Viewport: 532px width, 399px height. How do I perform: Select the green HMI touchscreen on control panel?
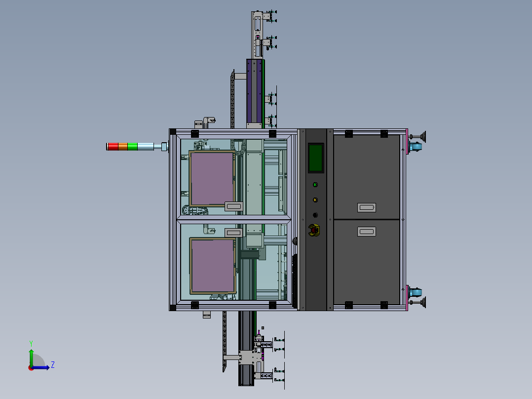315,158
